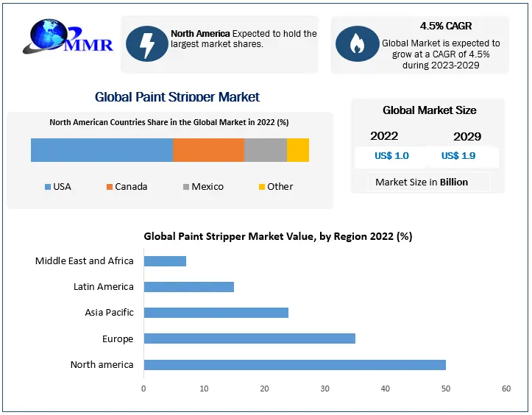The height and width of the screenshot is (415, 532).
Task: Click the Middle East and Africa bar
Action: [165, 260]
